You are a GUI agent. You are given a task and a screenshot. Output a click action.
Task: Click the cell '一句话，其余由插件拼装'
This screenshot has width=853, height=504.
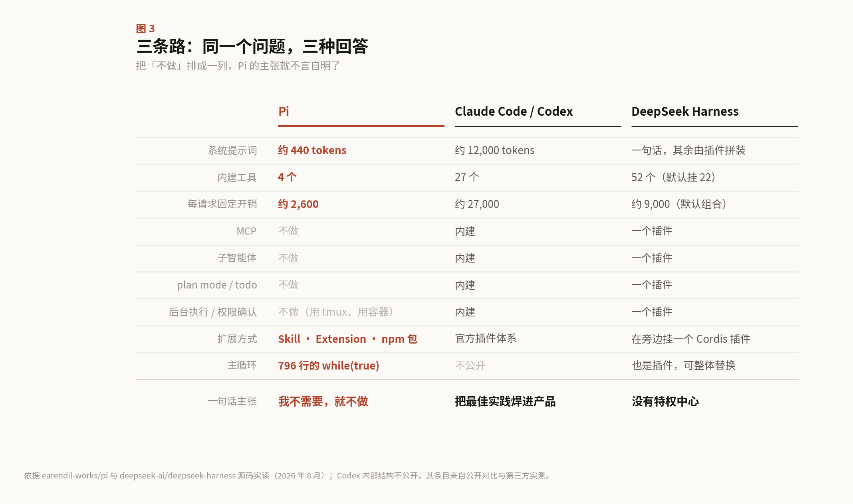(x=688, y=150)
